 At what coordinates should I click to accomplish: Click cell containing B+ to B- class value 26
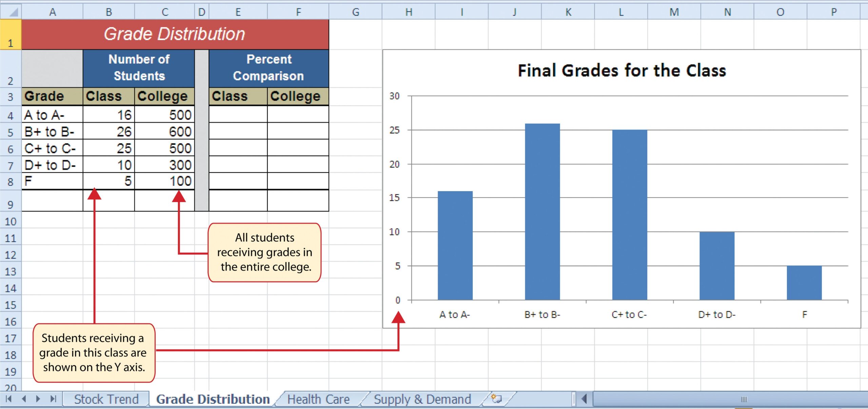click(x=109, y=132)
